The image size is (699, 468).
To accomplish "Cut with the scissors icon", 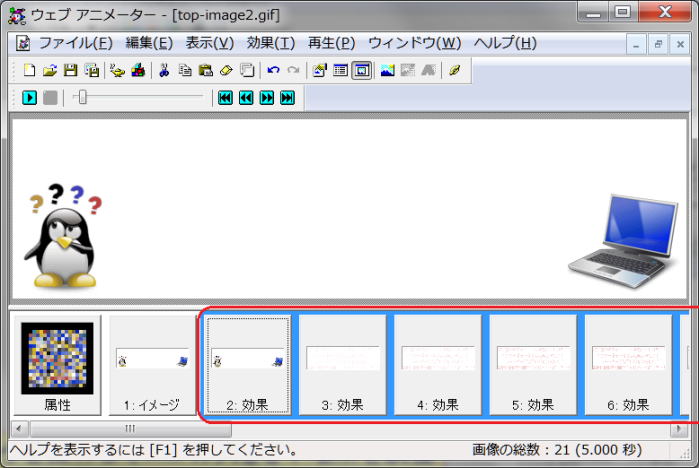I will click(164, 70).
